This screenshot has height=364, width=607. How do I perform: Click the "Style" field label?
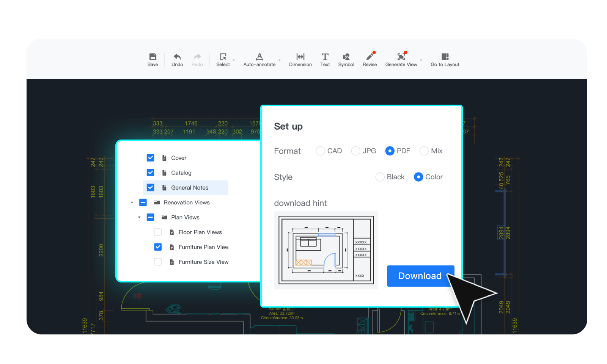click(x=283, y=177)
